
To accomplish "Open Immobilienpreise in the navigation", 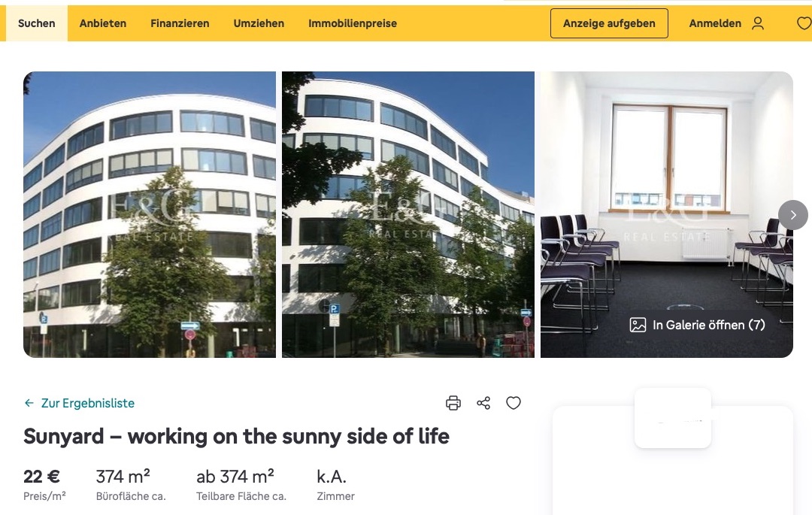I will pos(352,23).
